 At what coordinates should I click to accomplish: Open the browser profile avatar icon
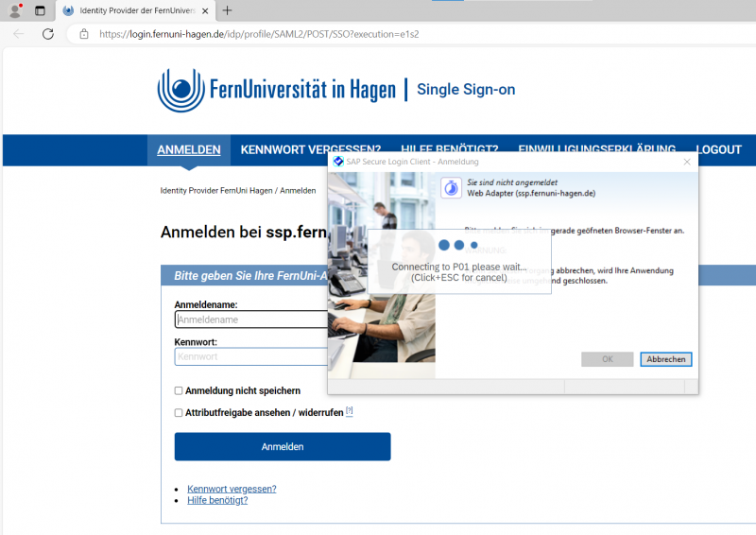[15, 10]
